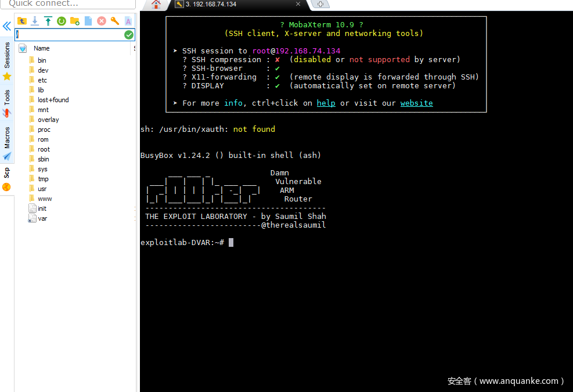573x392 pixels.
Task: Open the website link in terminal banner
Action: [417, 103]
